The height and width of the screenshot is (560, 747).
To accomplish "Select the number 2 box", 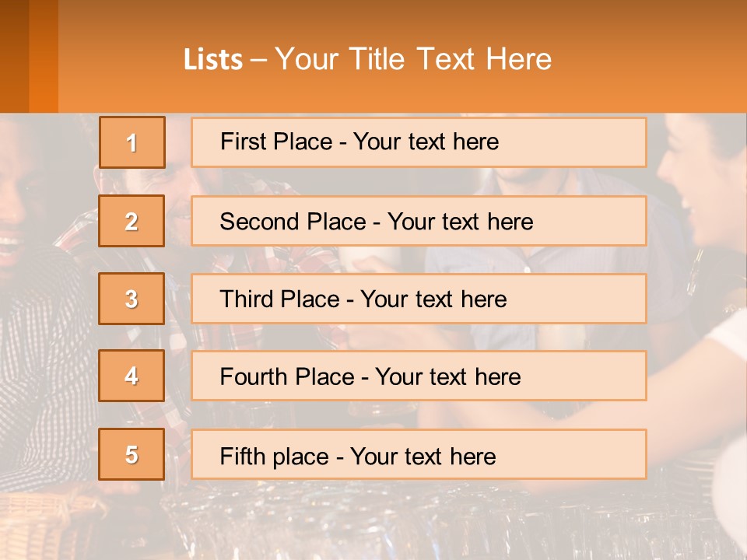I will [132, 221].
